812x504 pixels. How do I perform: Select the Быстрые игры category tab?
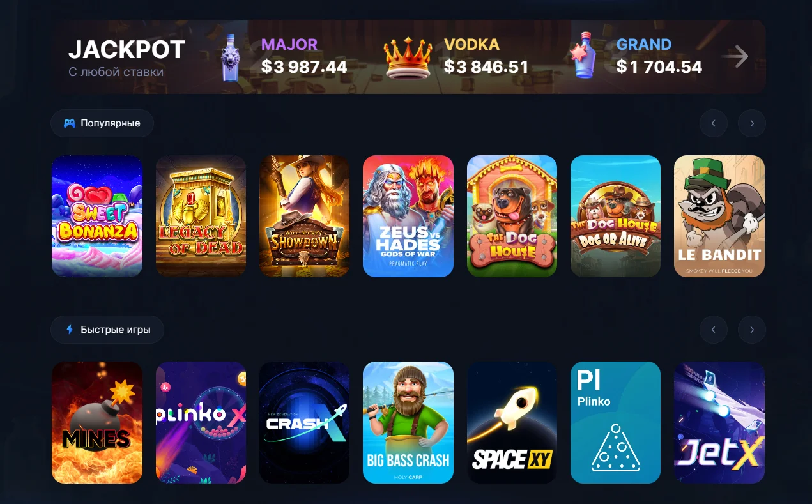(x=107, y=330)
